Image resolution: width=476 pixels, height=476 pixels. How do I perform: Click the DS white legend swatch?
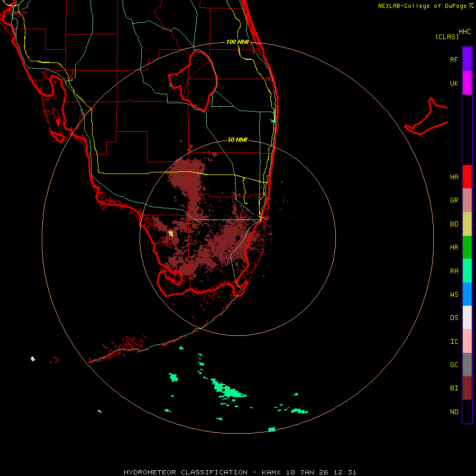point(467,317)
